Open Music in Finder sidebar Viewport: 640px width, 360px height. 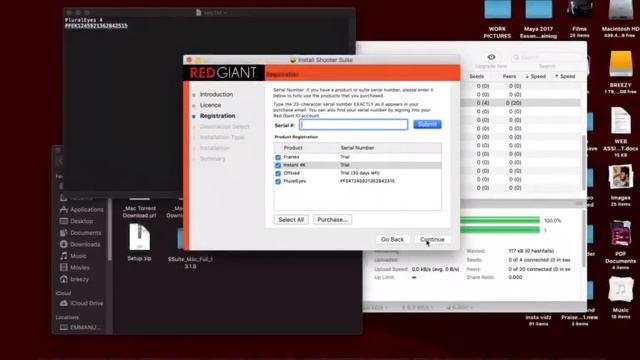(73, 256)
